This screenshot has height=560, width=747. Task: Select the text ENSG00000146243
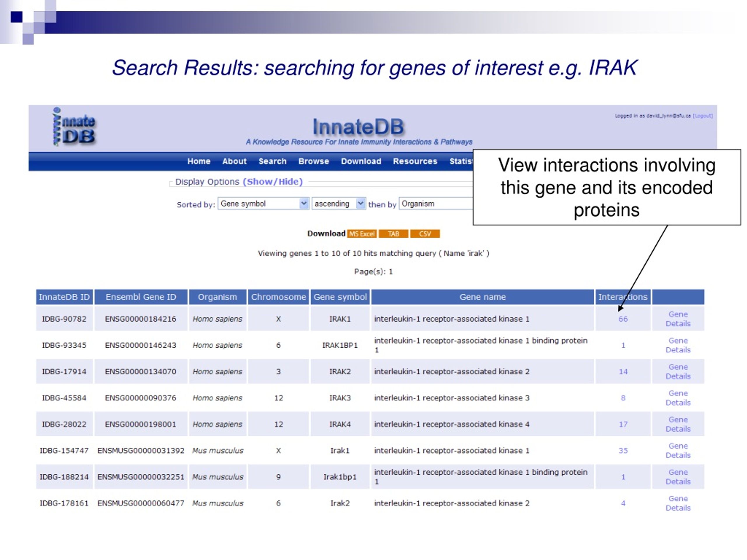(140, 345)
